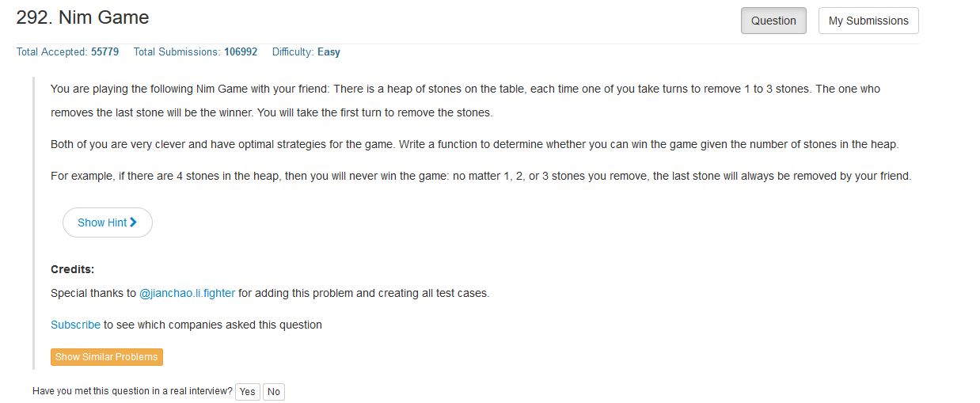Click the "Special thanks to" text
Screen dimensions: 980x403
coord(93,293)
